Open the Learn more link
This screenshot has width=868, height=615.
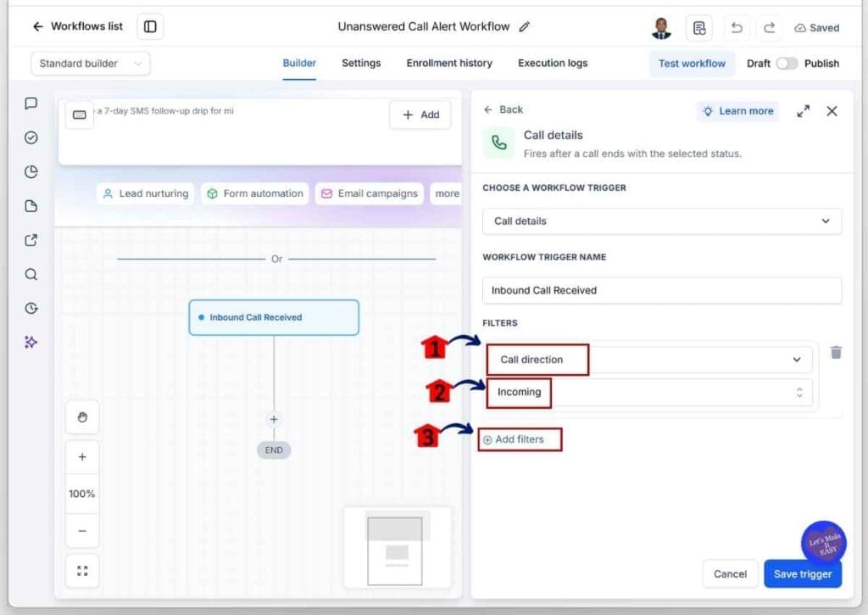coord(737,111)
